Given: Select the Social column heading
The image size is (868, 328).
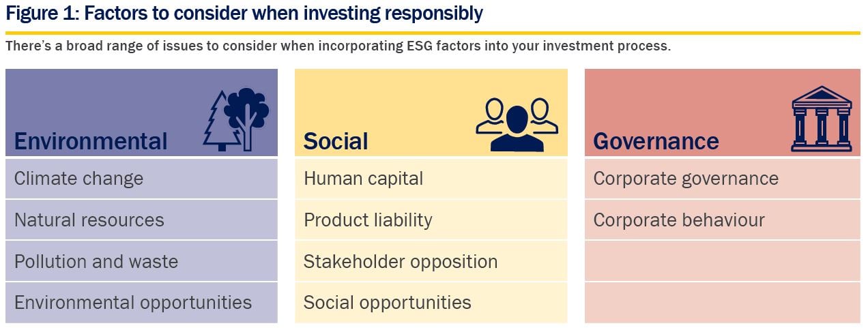Looking at the screenshot, I should tap(336, 141).
